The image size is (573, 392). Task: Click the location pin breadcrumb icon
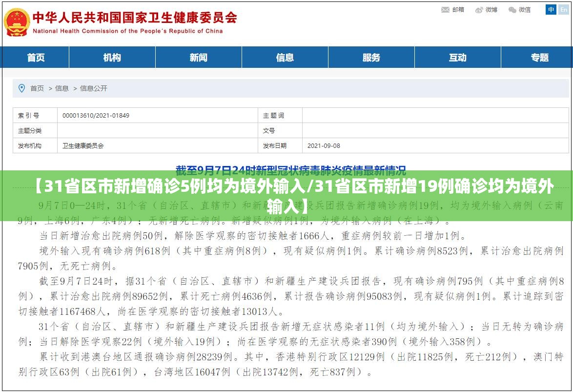21,88
